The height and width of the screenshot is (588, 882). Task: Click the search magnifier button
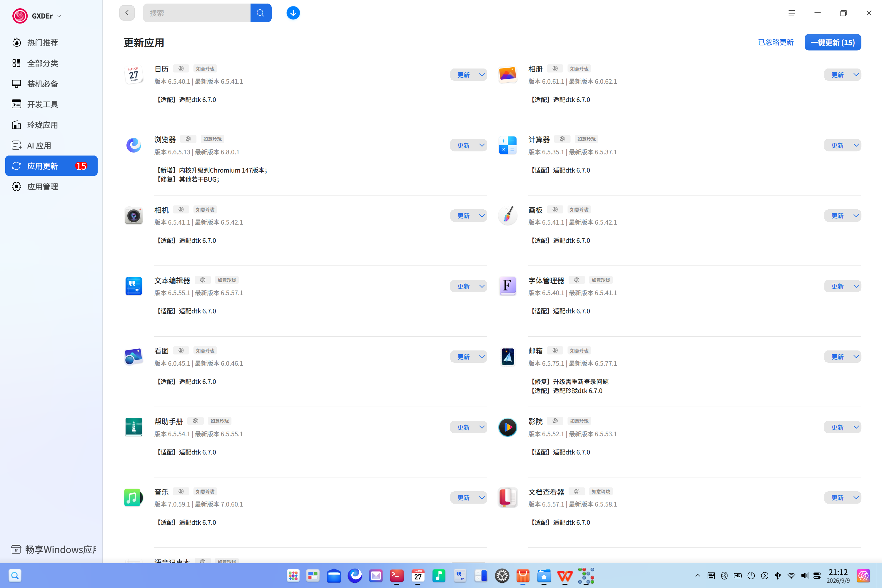(x=260, y=13)
